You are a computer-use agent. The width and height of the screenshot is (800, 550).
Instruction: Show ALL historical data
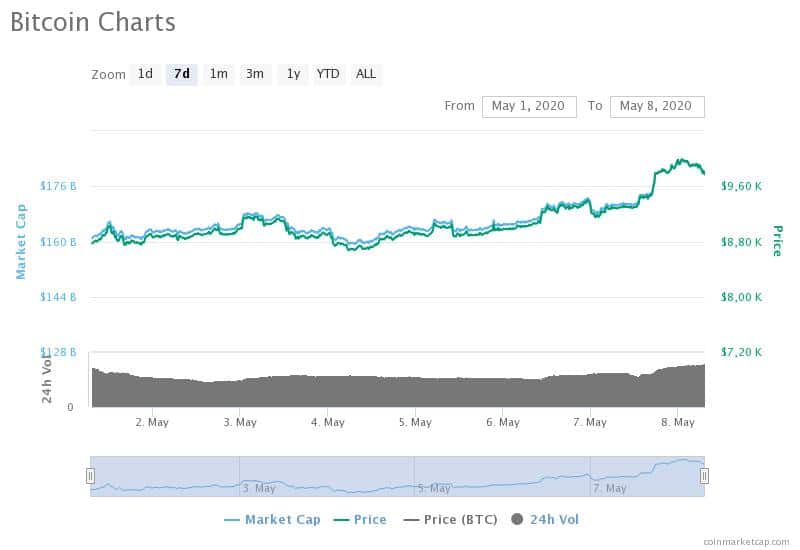pos(366,74)
